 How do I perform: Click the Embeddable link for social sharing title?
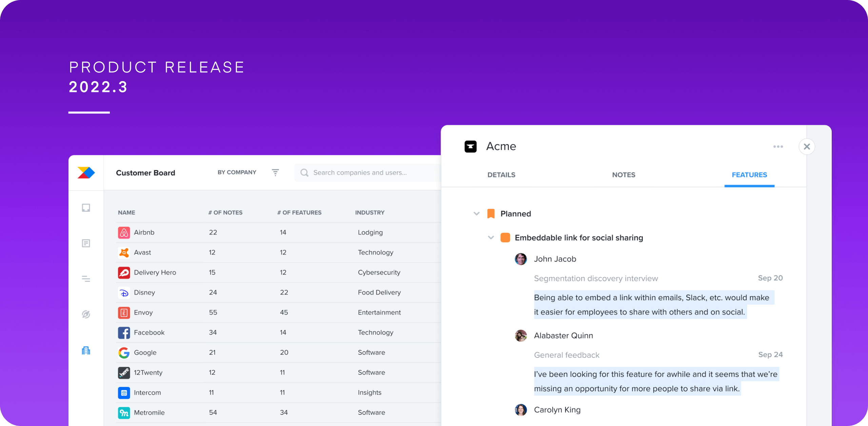coord(579,238)
